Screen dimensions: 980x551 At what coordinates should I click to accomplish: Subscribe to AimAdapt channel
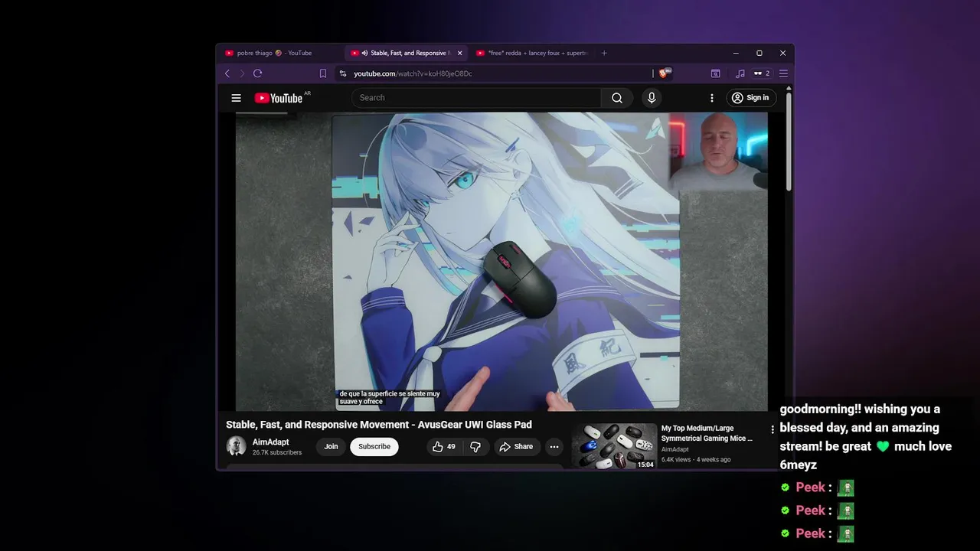tap(374, 446)
